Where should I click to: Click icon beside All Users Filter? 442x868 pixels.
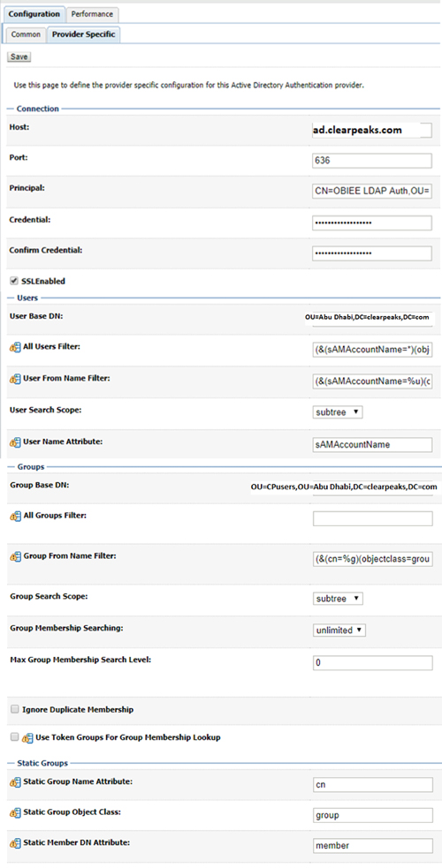point(15,347)
